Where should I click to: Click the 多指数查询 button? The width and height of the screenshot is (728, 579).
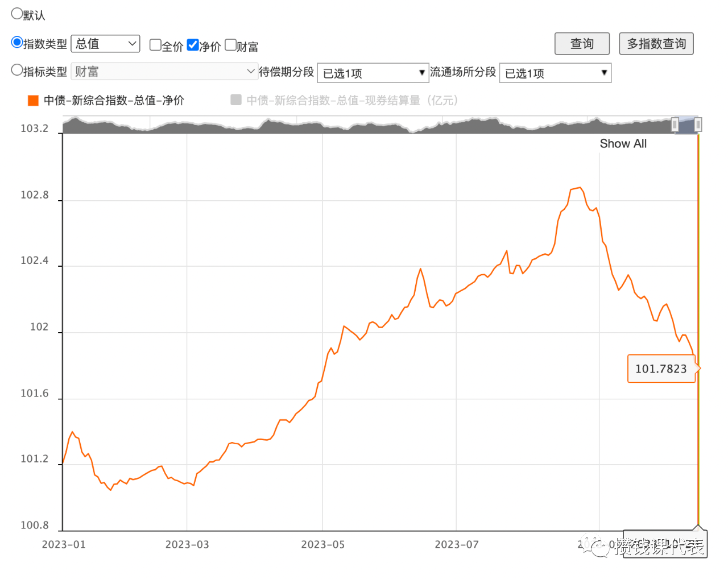(x=656, y=44)
